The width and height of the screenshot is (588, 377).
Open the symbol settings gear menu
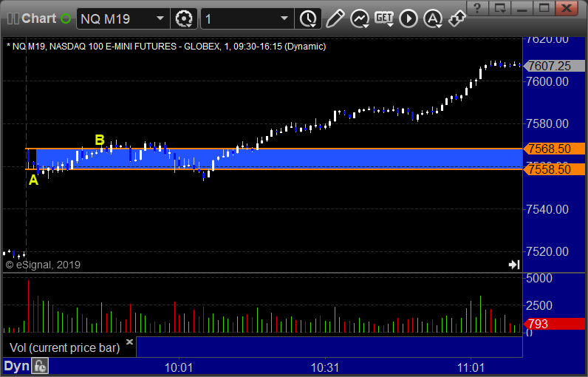point(184,18)
